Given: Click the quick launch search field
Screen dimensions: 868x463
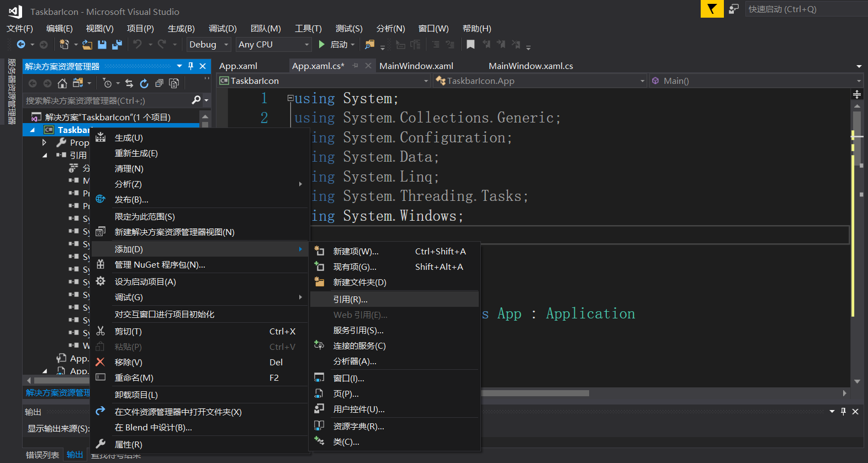Looking at the screenshot, I should click(x=806, y=9).
